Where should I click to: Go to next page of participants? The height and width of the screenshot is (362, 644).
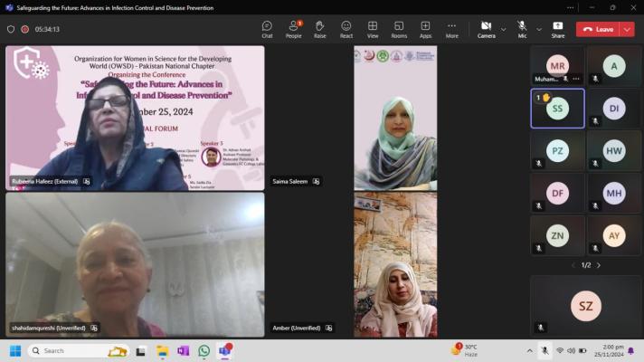tap(598, 265)
